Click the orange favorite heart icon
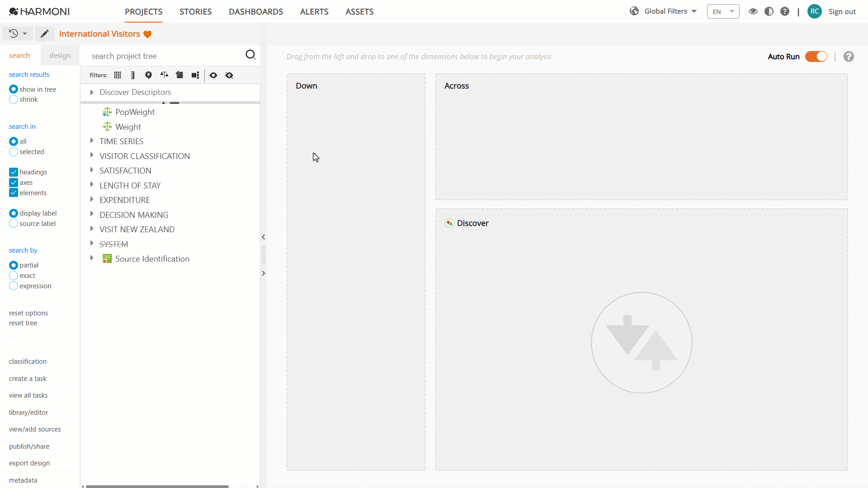 (147, 34)
